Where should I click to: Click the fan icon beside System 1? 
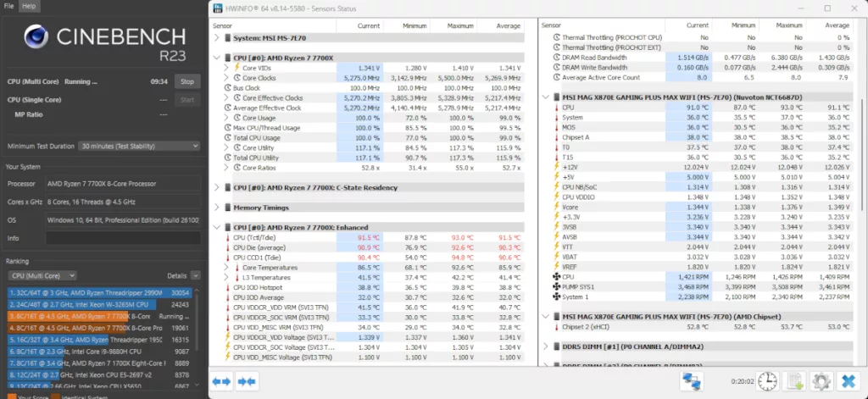click(556, 296)
